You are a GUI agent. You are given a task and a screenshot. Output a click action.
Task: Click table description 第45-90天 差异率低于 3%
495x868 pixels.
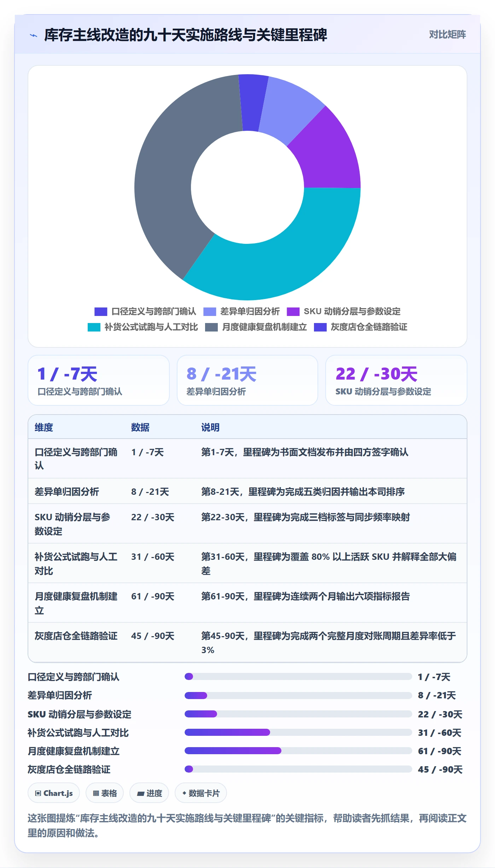click(x=329, y=643)
